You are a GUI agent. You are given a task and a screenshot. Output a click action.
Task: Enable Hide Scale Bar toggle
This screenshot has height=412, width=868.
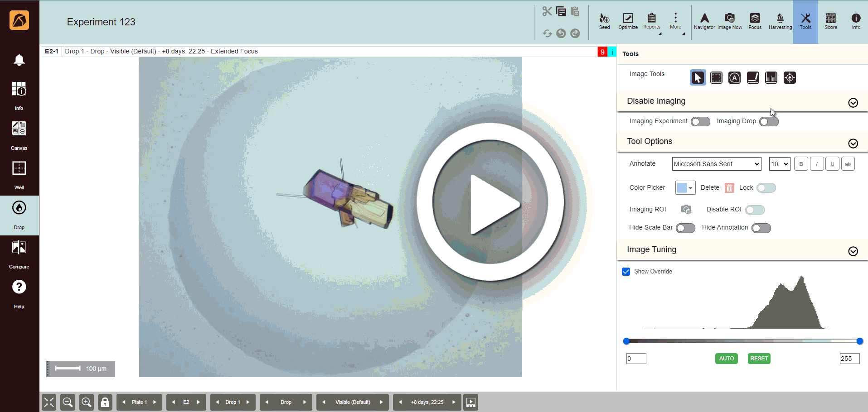point(685,228)
